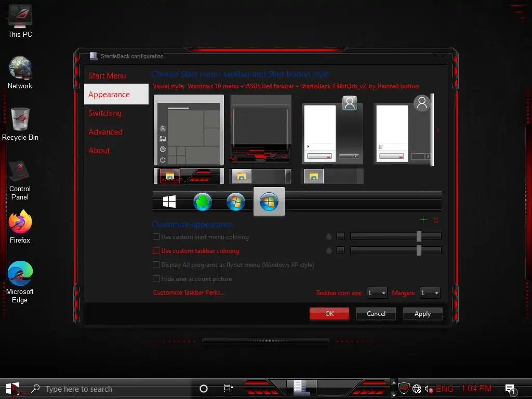Open Customize Taskbar Perks link
532x399 pixels.
click(189, 292)
